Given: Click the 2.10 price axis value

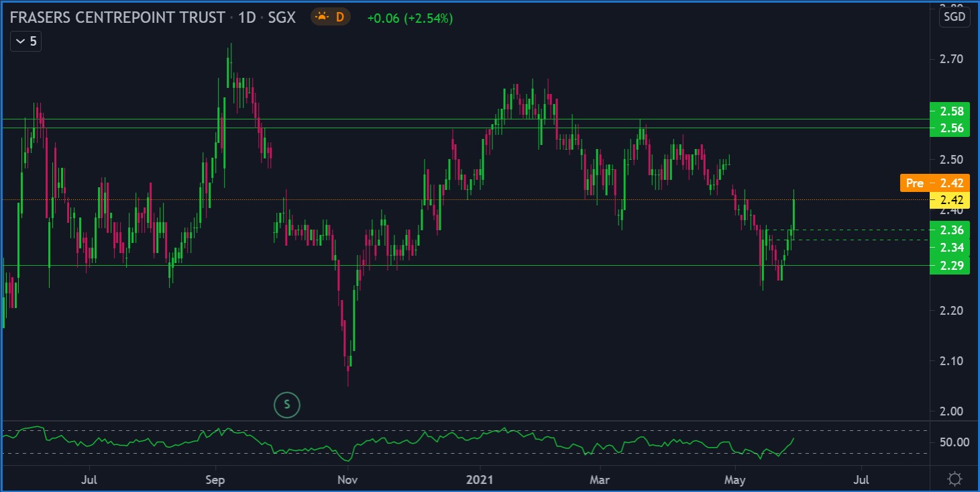Looking at the screenshot, I should [951, 361].
